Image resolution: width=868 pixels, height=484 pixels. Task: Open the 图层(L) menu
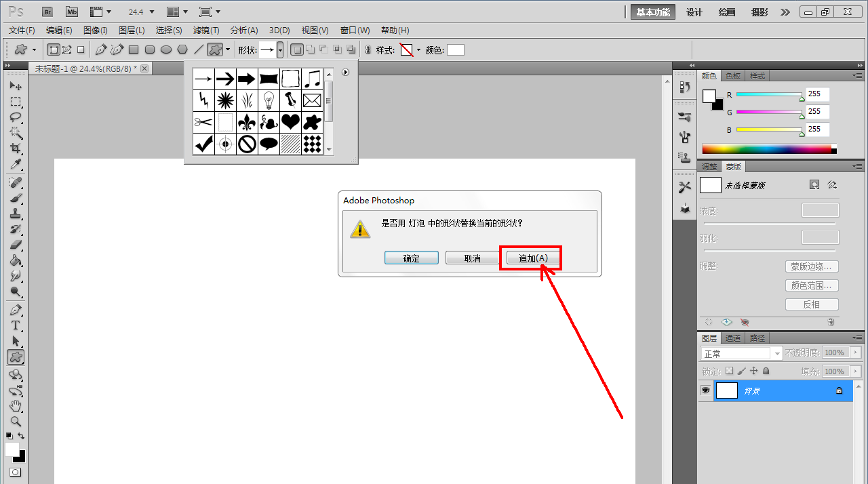[x=132, y=31]
